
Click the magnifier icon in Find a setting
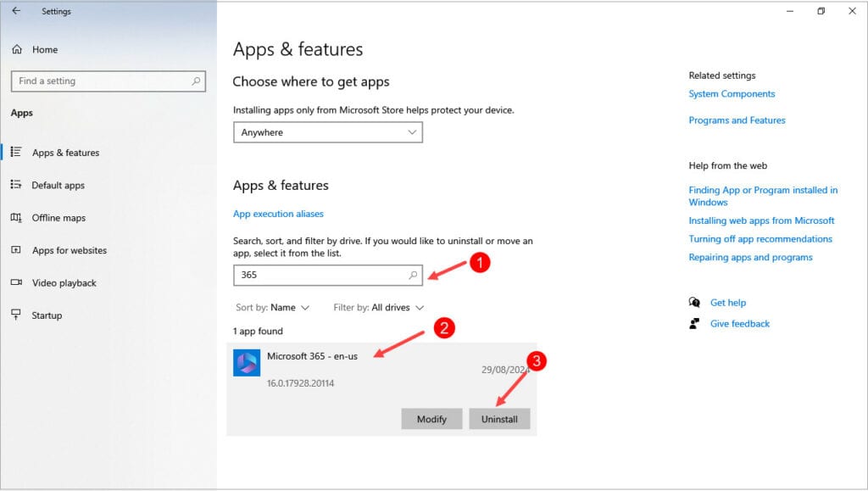click(x=197, y=81)
